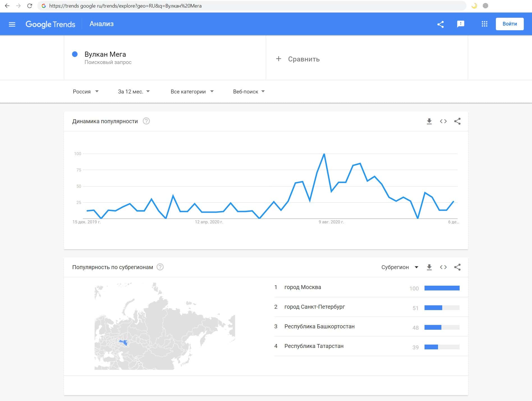Click the Войти sign-in button
Viewport: 532px width, 401px height.
510,24
